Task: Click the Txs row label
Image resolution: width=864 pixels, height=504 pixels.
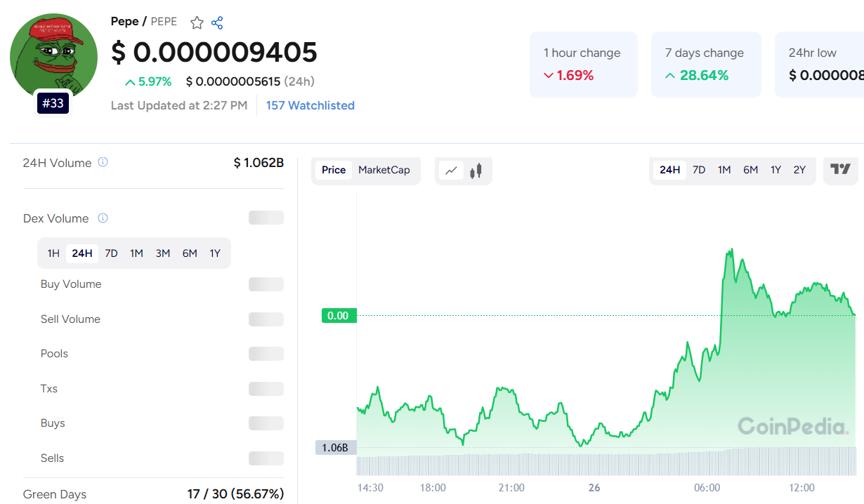Action: tap(49, 389)
